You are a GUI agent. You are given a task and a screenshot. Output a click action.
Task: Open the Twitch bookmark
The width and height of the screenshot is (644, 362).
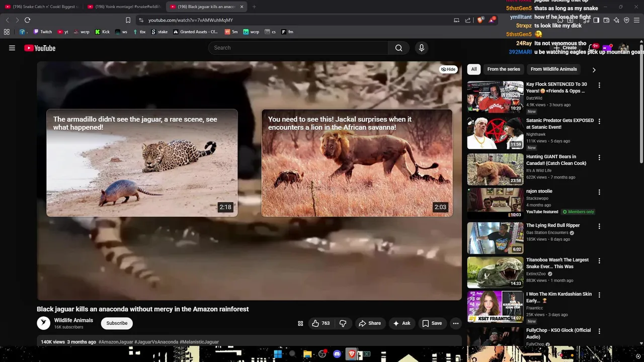(x=43, y=32)
